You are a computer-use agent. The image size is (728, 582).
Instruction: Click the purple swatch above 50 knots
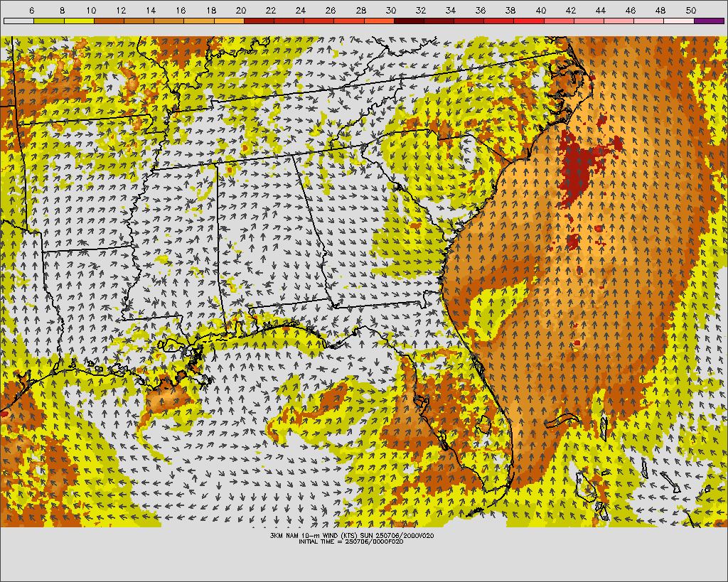pos(710,21)
